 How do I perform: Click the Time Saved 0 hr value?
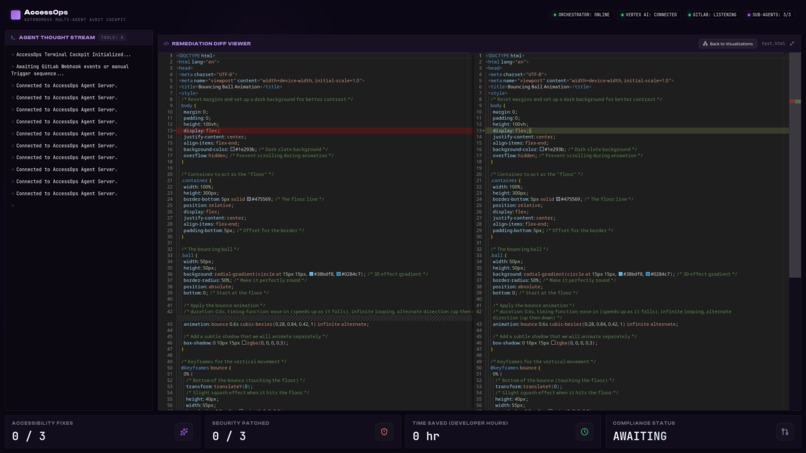426,437
